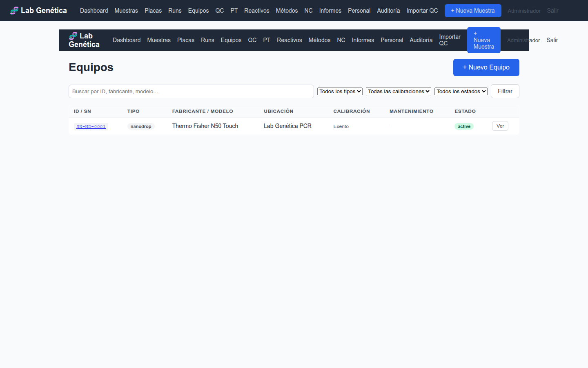
Task: Open NC in the inner navbar
Action: tap(341, 40)
